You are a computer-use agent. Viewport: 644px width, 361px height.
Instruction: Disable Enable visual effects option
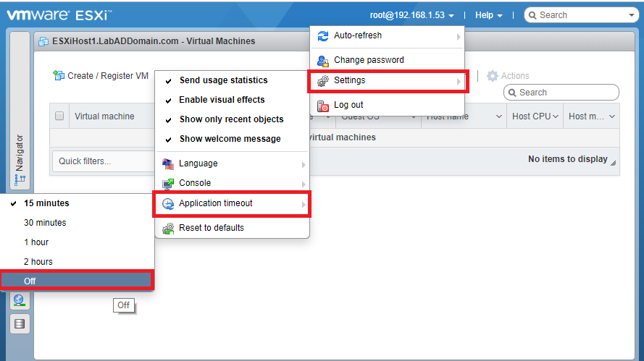pyautogui.click(x=222, y=100)
